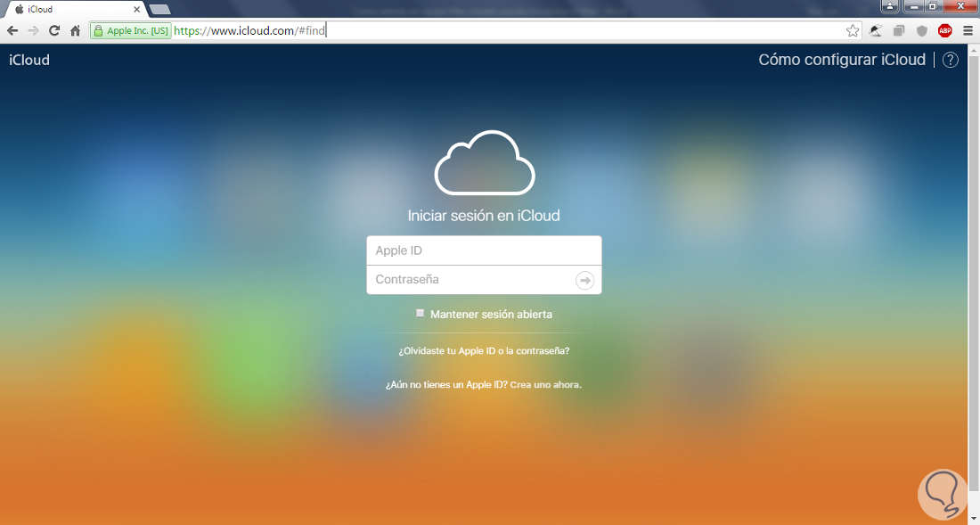
Task: Click the sign-in arrow button
Action: [x=585, y=281]
